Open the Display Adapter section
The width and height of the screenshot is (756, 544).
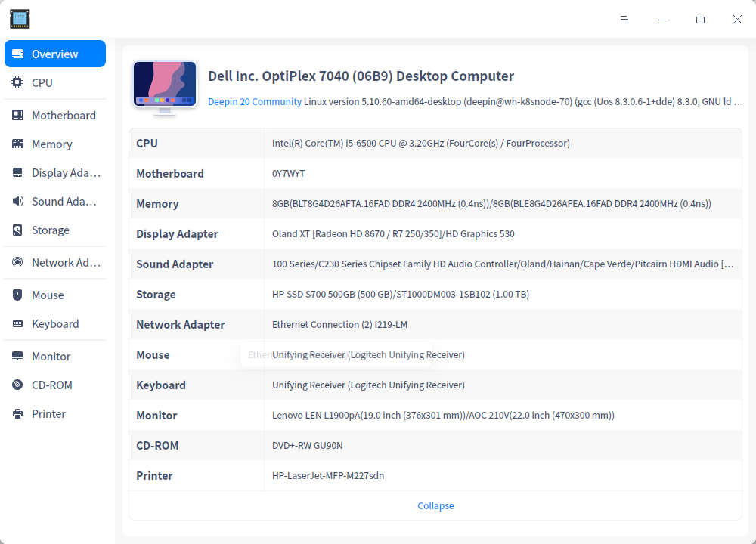pyautogui.click(x=64, y=172)
